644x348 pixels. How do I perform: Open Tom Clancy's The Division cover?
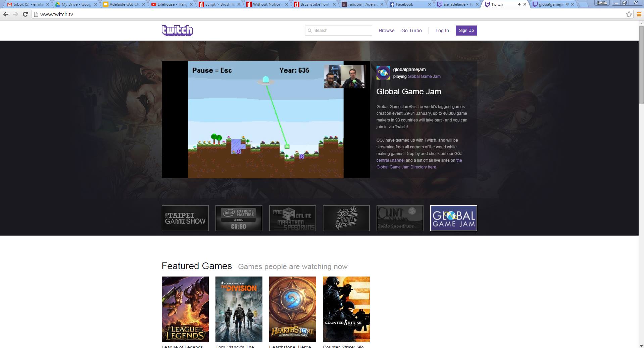click(x=239, y=309)
